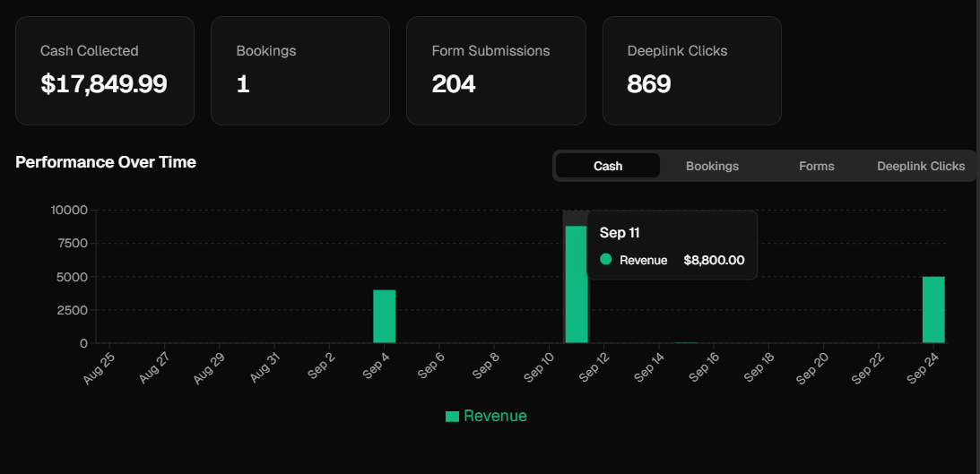Select the Deeplink Clicks stat card showing 869
This screenshot has height=474, width=980.
point(692,71)
